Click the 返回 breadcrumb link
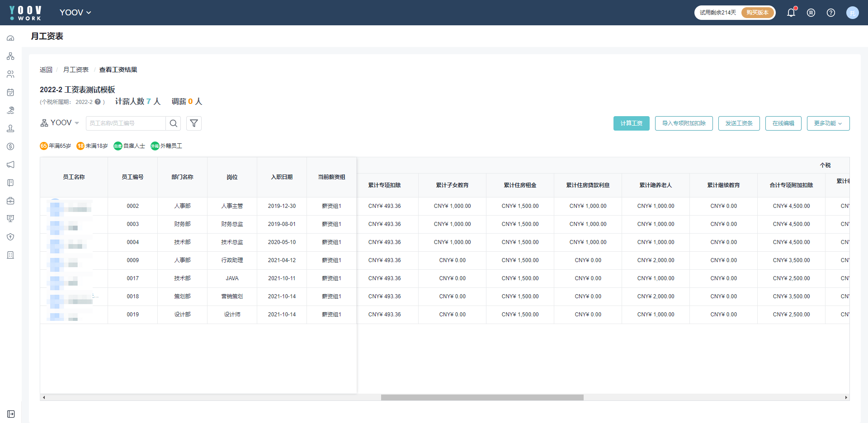 tap(46, 70)
